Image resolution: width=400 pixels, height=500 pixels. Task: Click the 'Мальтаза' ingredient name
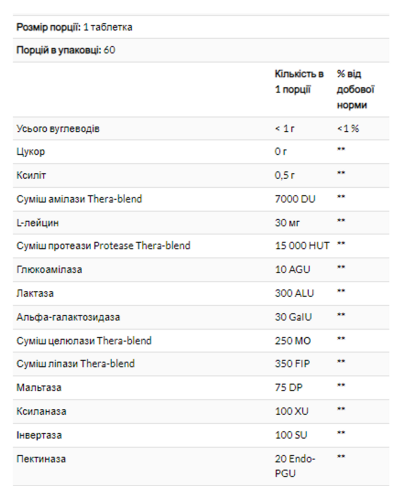click(x=39, y=388)
